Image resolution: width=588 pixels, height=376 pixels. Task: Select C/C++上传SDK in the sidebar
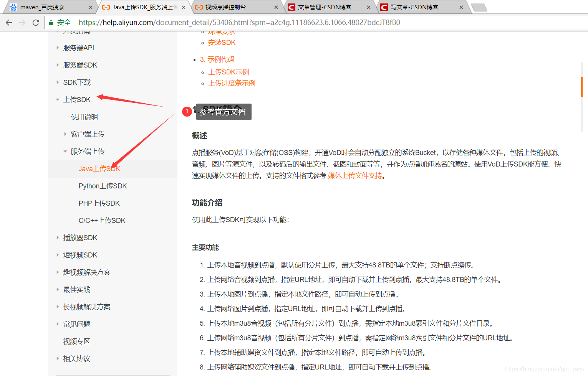pos(102,221)
